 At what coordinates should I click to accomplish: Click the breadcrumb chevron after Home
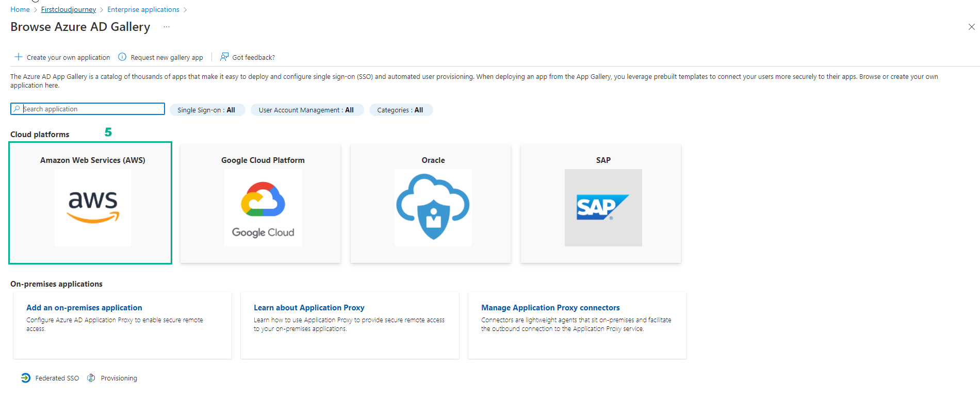point(36,10)
